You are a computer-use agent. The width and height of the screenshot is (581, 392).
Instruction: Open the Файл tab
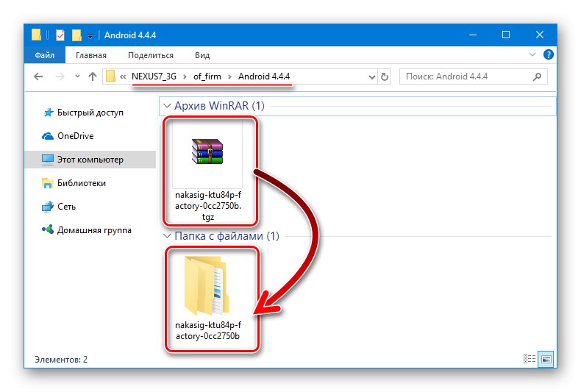point(44,55)
